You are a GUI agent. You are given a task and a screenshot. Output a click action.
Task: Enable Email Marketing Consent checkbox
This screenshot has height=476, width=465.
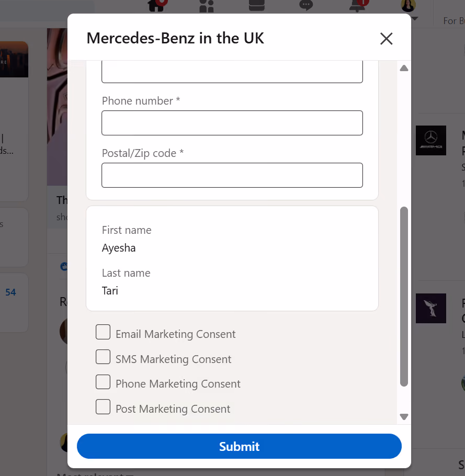(x=103, y=332)
